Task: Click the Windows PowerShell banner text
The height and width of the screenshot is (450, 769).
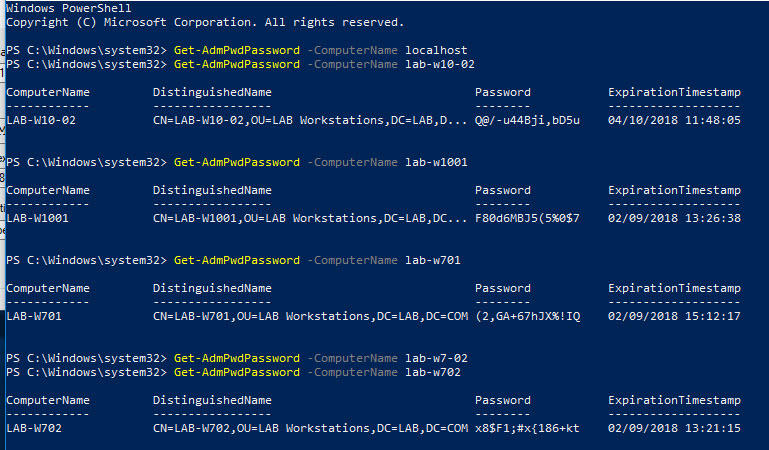Action: tap(69, 8)
